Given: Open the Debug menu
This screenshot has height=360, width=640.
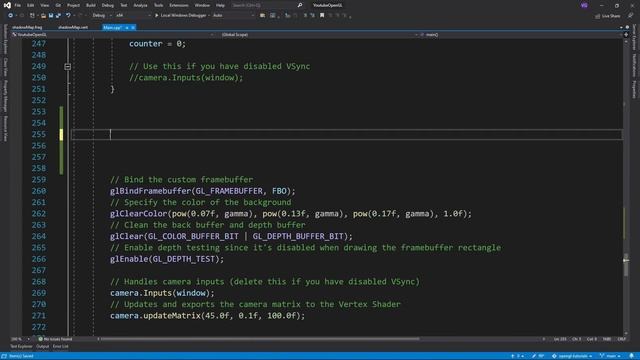Looking at the screenshot, I should pyautogui.click(x=108, y=5).
